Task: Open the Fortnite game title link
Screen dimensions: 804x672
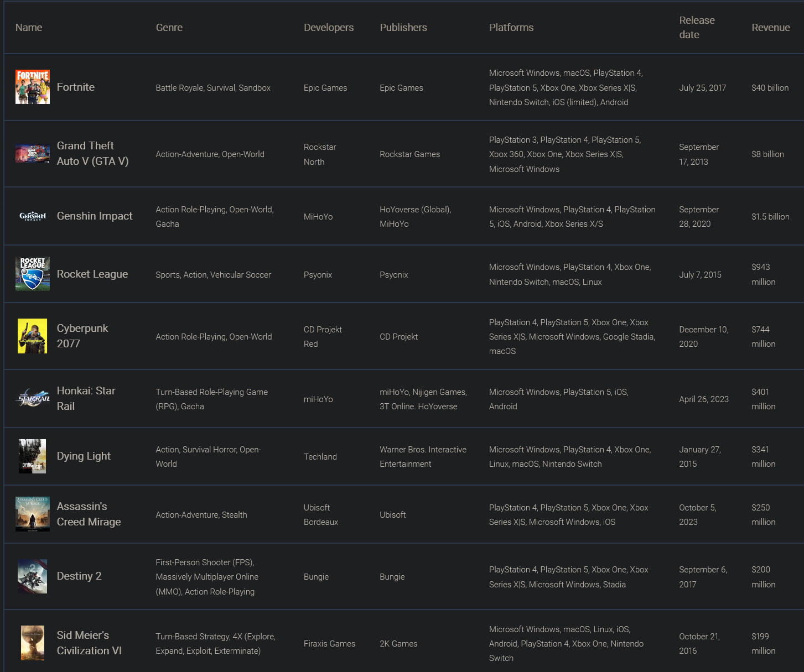Action: click(x=76, y=87)
